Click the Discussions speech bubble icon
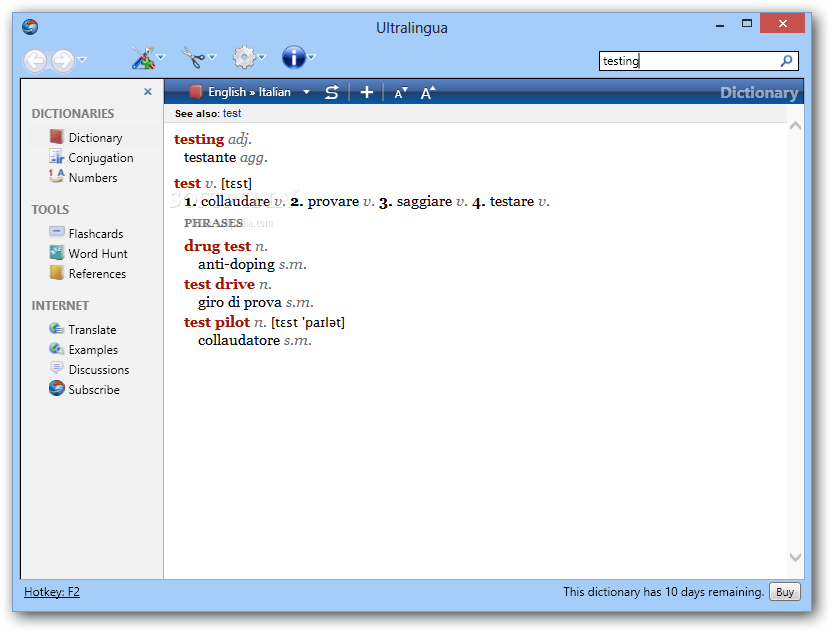The image size is (832, 632). point(56,368)
